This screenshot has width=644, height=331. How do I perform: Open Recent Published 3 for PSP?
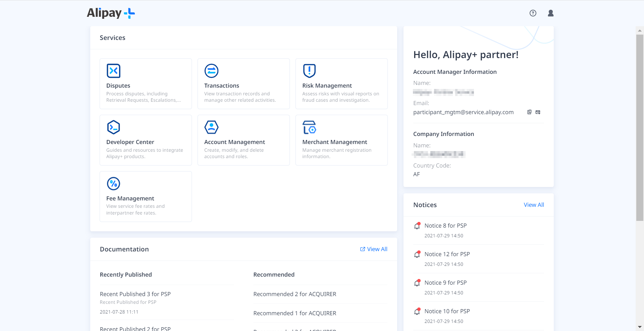(135, 294)
